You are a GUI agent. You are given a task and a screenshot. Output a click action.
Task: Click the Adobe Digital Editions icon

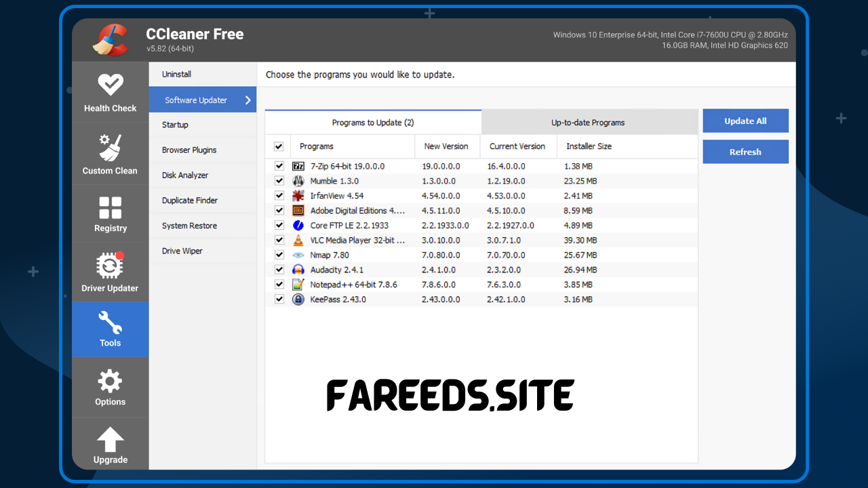pyautogui.click(x=298, y=211)
